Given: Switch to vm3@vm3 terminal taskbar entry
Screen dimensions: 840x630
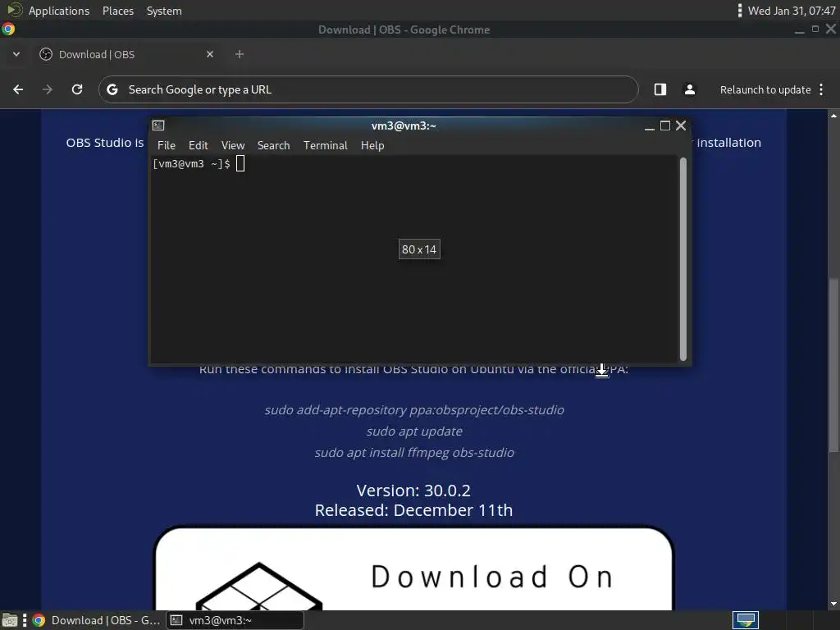Looking at the screenshot, I should [235, 620].
